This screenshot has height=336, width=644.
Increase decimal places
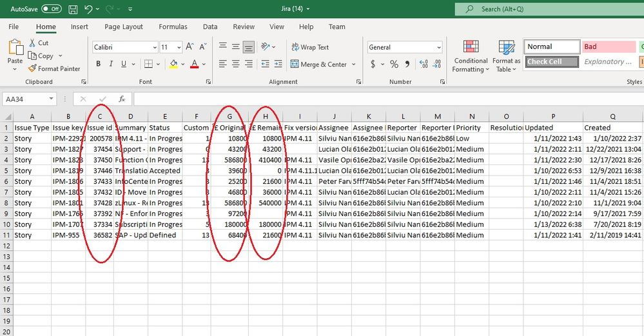pos(424,64)
